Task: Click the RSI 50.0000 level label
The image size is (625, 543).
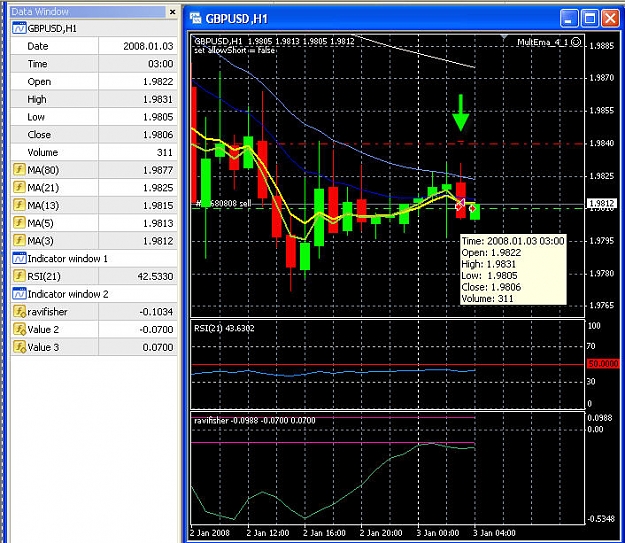Action: point(603,364)
